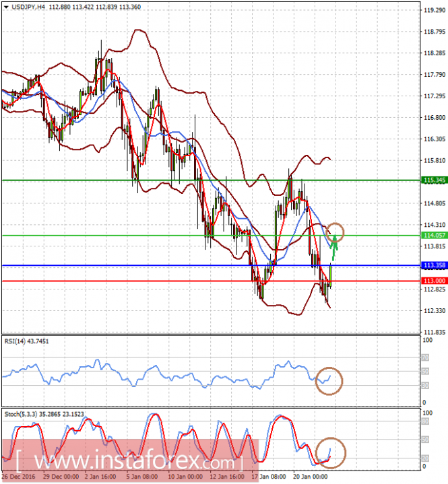The height and width of the screenshot is (484, 448).
Task: Click the brown circle in the RSI panel
Action: click(x=329, y=380)
